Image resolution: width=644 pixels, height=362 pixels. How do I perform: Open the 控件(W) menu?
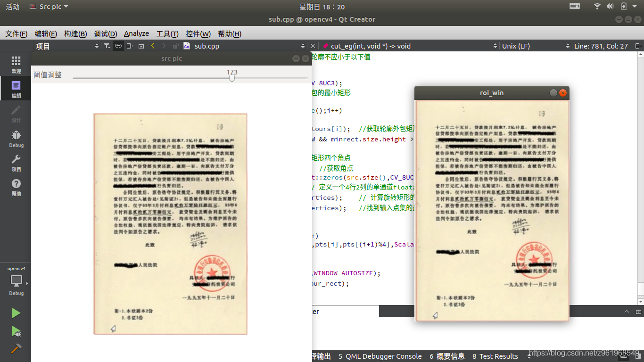[198, 33]
